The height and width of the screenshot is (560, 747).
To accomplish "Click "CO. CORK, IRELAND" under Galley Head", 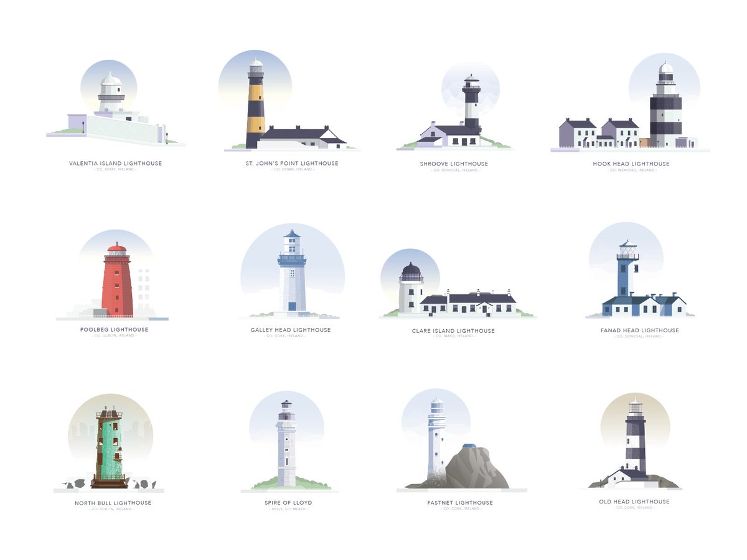I will tap(284, 336).
